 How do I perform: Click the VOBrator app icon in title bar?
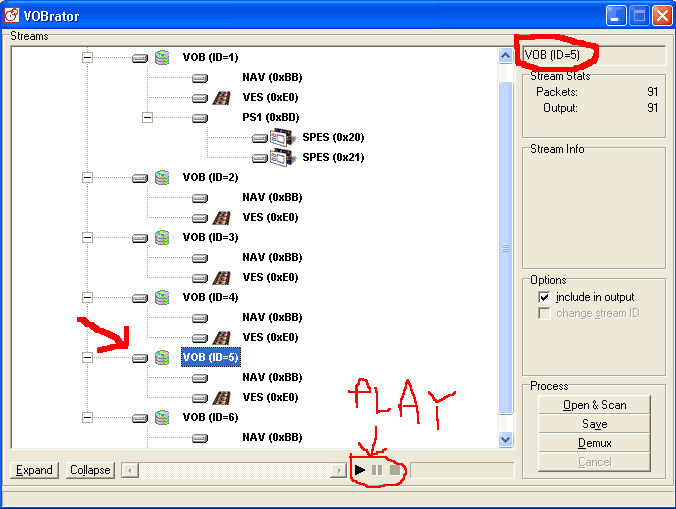12,15
